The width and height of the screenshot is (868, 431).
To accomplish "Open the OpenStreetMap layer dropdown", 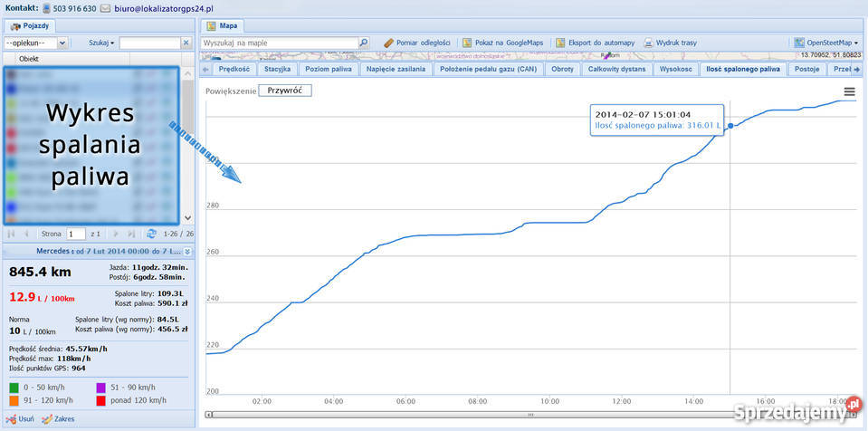I will click(826, 43).
